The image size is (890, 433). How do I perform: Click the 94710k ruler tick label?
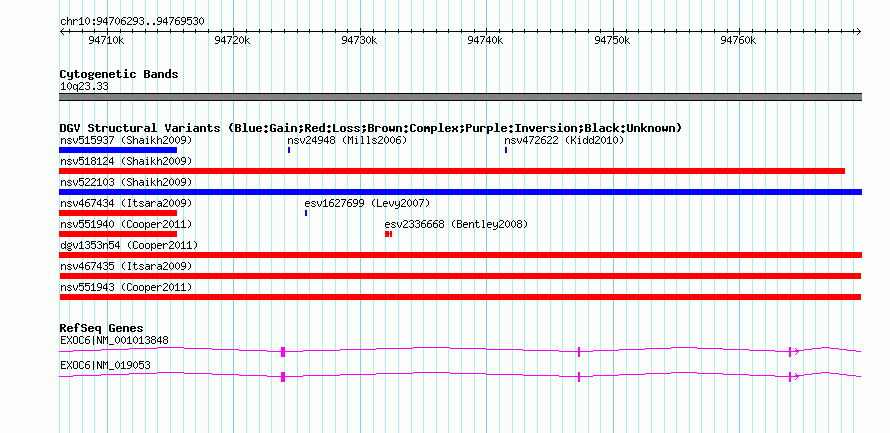click(x=106, y=40)
